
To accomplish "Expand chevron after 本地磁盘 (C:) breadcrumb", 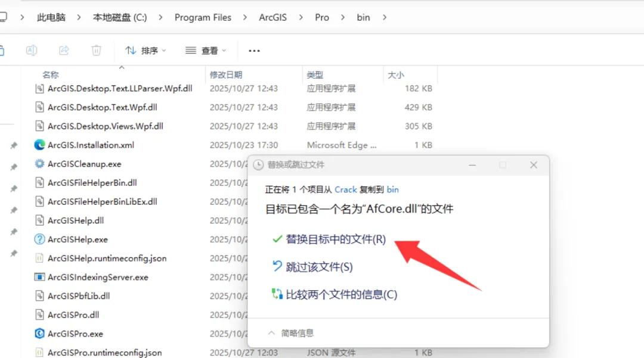I will 160,18.
